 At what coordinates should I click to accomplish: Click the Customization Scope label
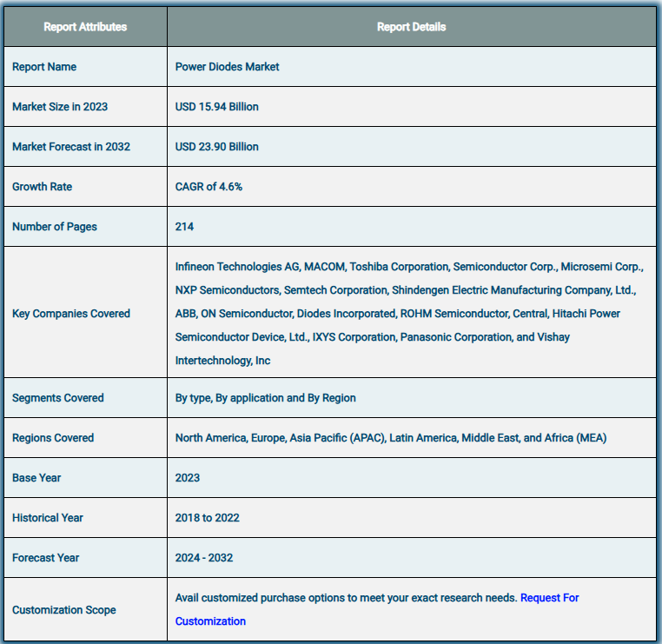tap(63, 610)
